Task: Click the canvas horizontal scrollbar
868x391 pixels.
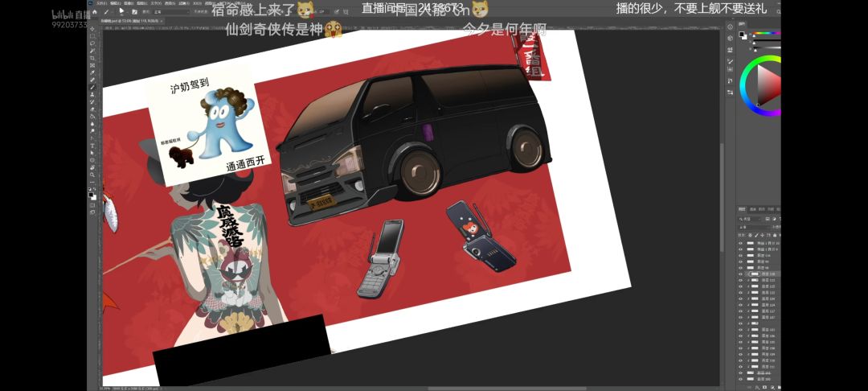Action: [506, 389]
